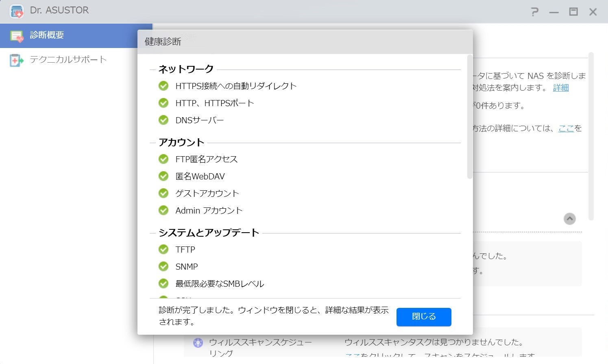This screenshot has height=364, width=608.
Task: Click the main page vertical scrollbar
Action: tap(591, 136)
